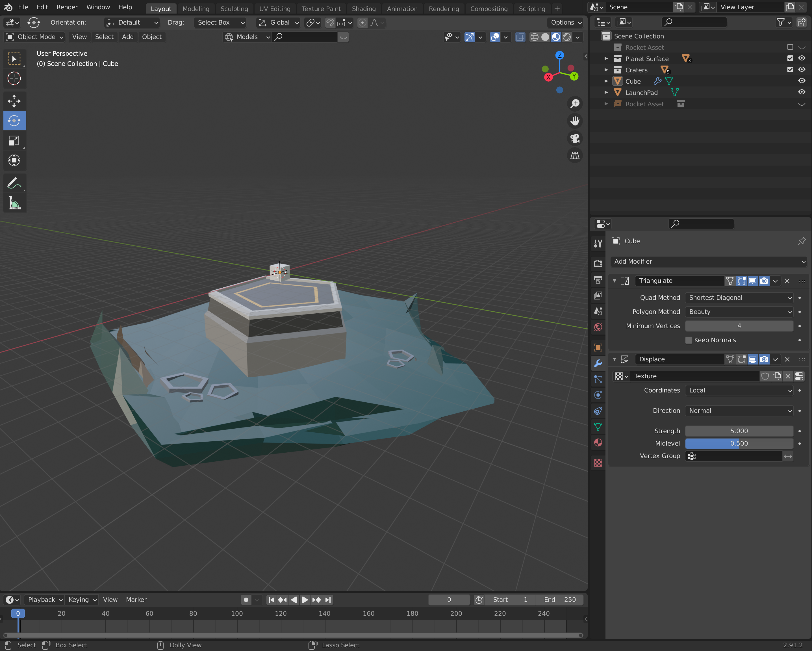Select the Move tool in toolbar

coord(14,101)
